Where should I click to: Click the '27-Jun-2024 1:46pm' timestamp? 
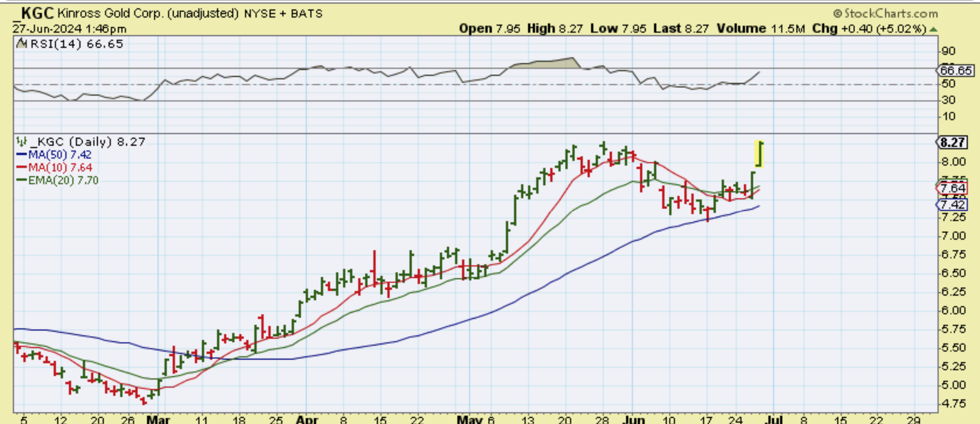point(70,29)
